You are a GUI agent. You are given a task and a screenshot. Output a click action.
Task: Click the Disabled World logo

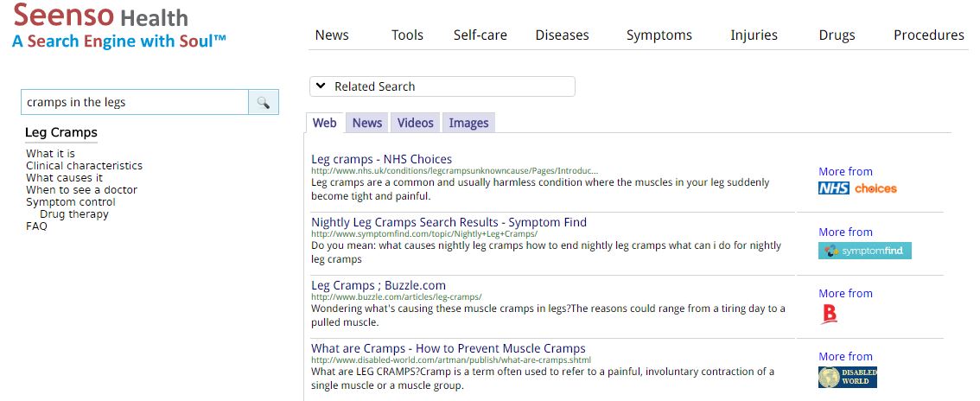pos(847,377)
